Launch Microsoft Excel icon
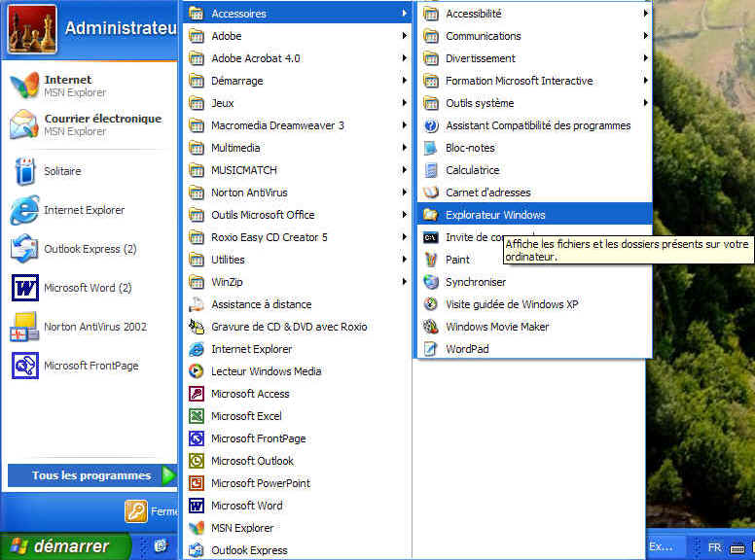The width and height of the screenshot is (755, 560). (x=196, y=416)
